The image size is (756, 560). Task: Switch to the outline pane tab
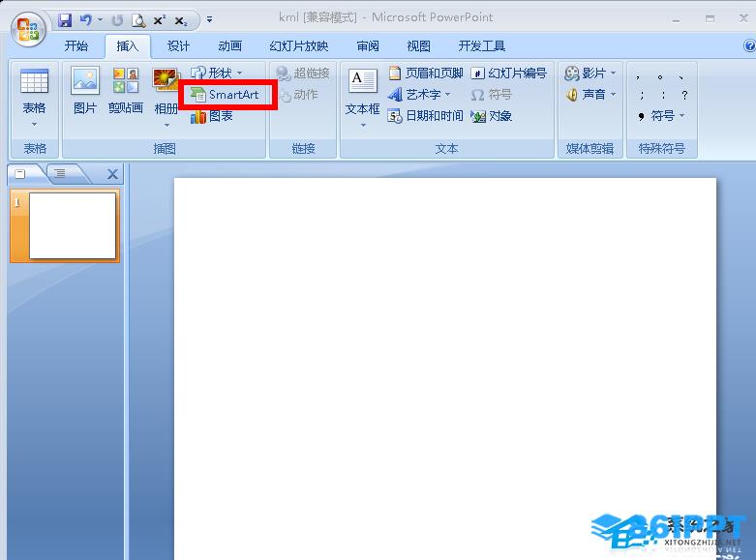click(60, 174)
